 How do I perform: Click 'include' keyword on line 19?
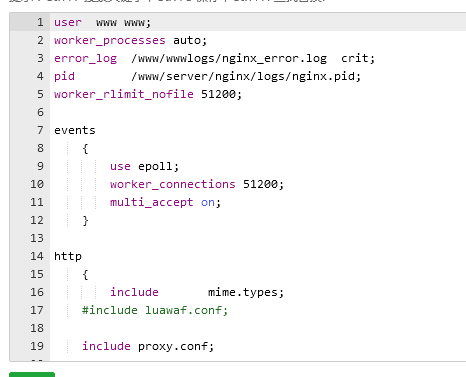[x=106, y=346]
